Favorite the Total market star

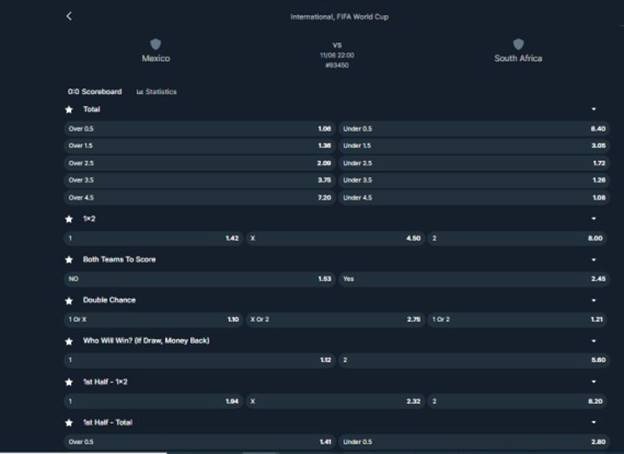pos(69,109)
